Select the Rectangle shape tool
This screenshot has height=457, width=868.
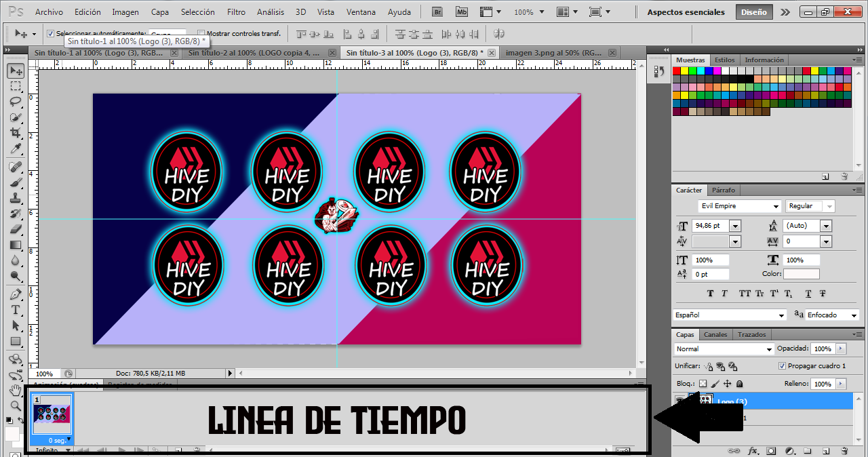pos(16,341)
